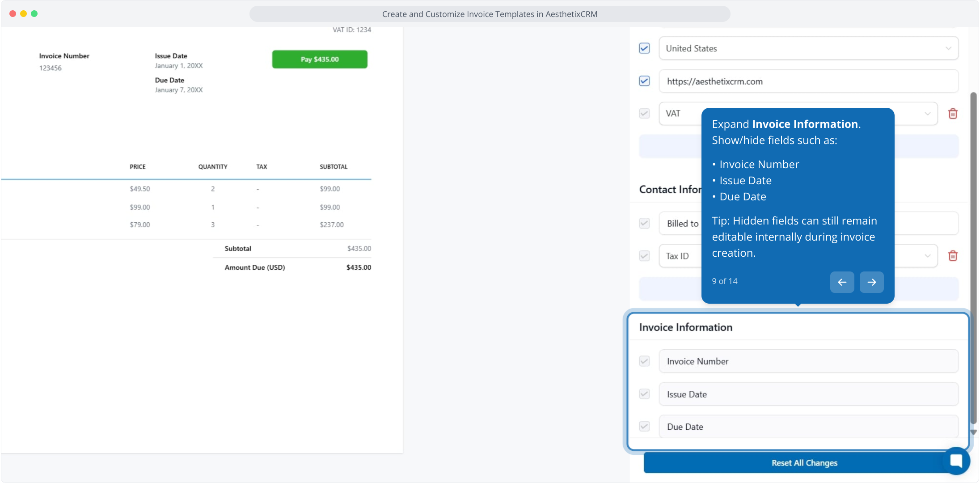Toggle the United States country checkbox
The width and height of the screenshot is (980, 483).
[x=644, y=48]
